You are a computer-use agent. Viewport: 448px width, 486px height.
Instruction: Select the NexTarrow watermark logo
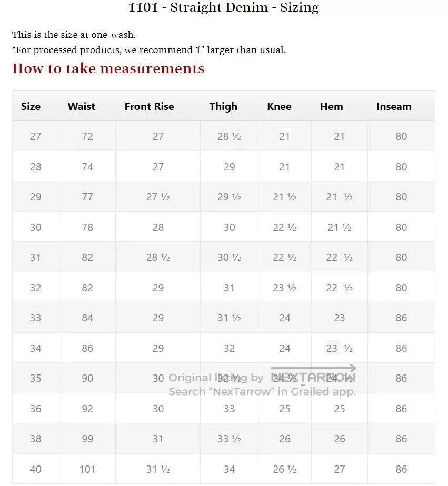[314, 374]
